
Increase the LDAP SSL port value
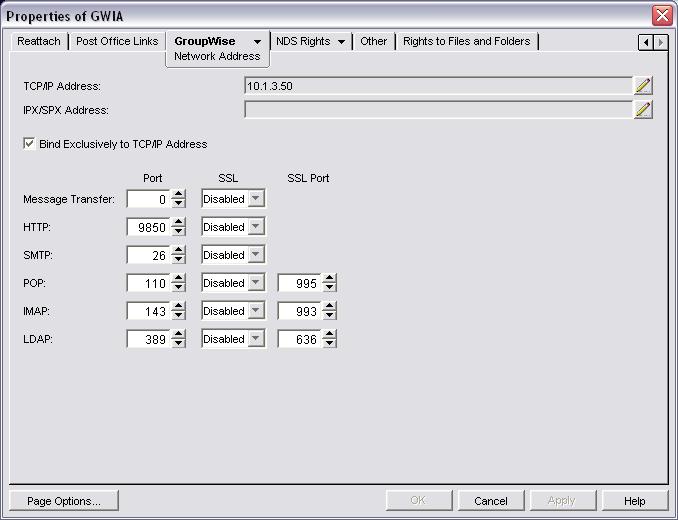coord(329,335)
